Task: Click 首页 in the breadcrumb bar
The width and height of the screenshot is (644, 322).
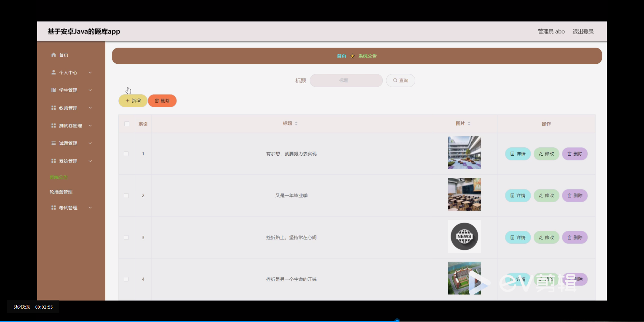Action: point(341,56)
